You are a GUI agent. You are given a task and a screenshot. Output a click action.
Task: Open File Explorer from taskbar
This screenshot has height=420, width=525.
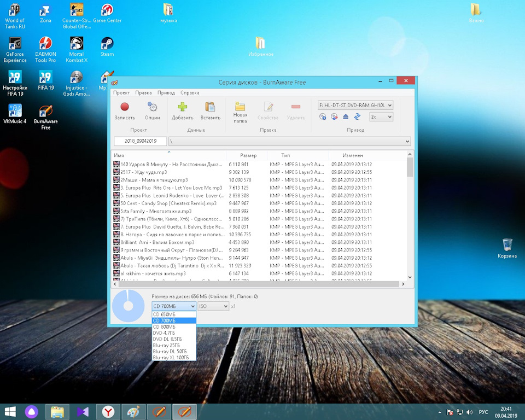tap(57, 412)
